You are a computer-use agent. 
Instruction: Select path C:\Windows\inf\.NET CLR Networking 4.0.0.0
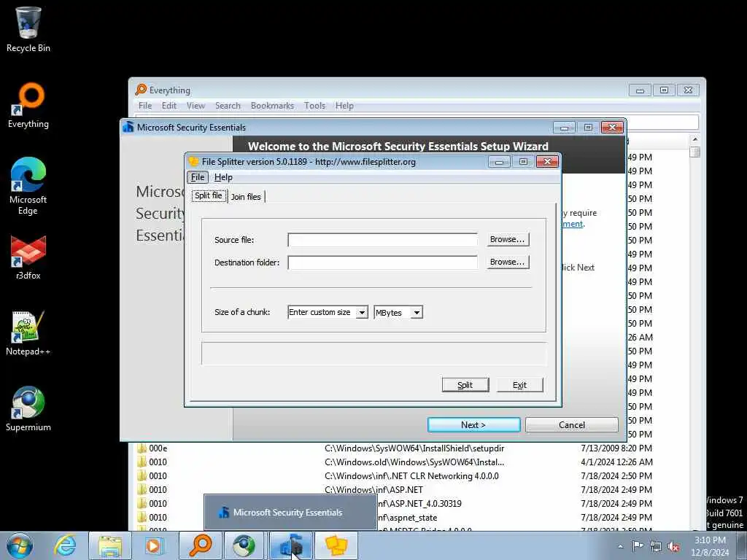[411, 475]
